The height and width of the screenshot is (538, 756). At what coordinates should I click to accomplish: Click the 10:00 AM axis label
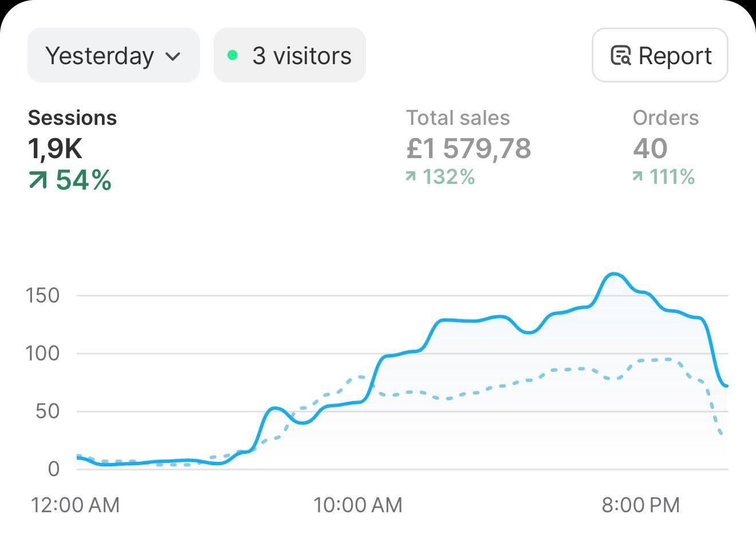click(358, 505)
